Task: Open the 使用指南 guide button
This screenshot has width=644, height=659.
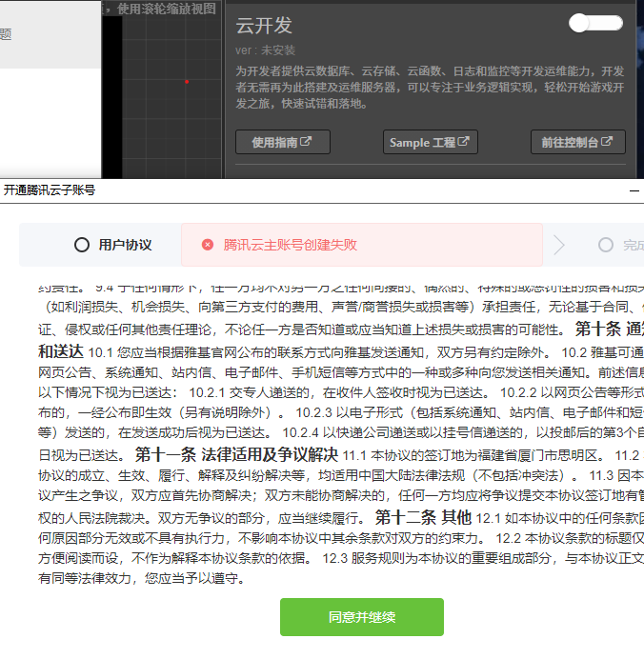Action: coord(283,142)
